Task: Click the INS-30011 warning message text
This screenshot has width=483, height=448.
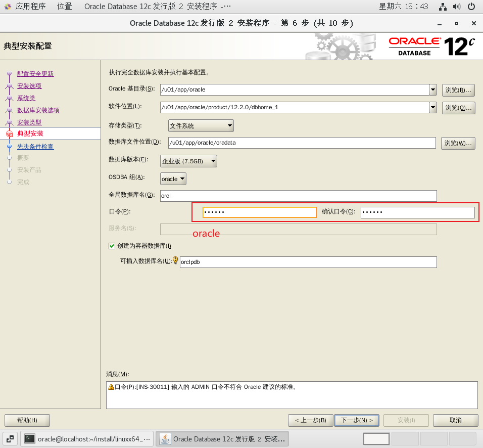Action: coord(206,387)
